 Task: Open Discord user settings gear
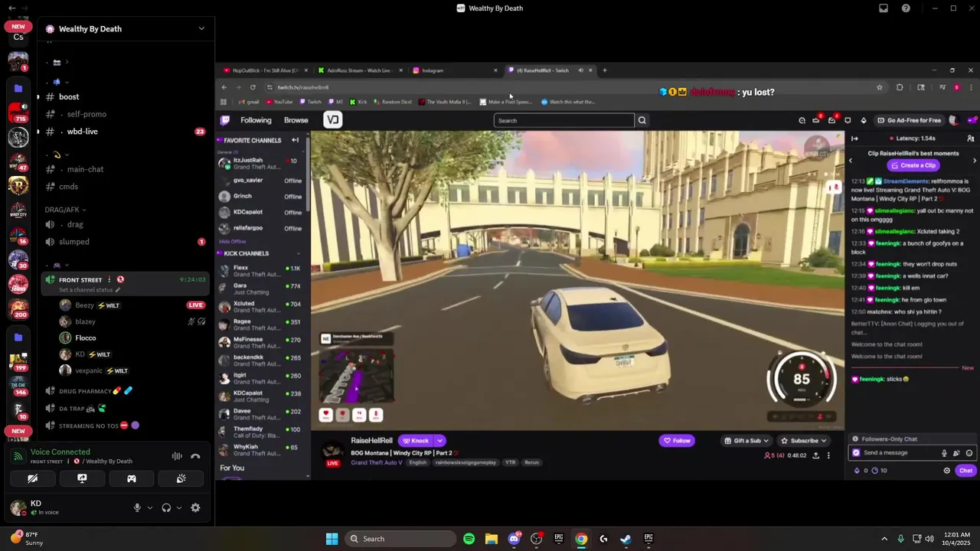coord(195,507)
